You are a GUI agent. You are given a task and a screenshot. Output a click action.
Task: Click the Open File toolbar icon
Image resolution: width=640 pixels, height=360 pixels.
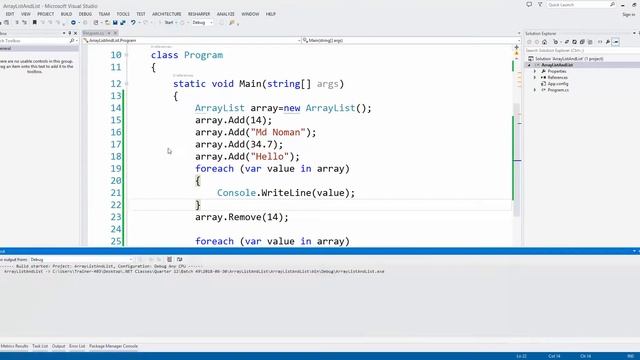click(x=107, y=22)
